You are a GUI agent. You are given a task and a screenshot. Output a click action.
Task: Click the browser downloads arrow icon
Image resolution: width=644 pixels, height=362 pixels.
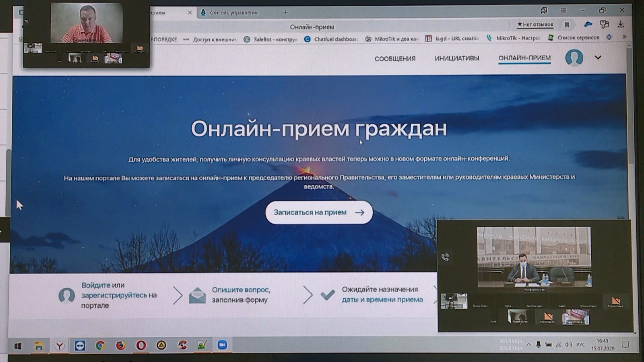pyautogui.click(x=621, y=24)
